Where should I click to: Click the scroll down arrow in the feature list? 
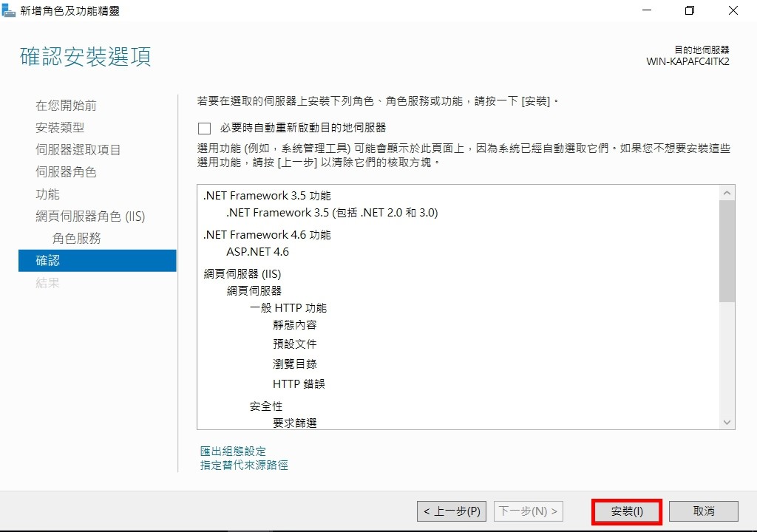pos(727,422)
